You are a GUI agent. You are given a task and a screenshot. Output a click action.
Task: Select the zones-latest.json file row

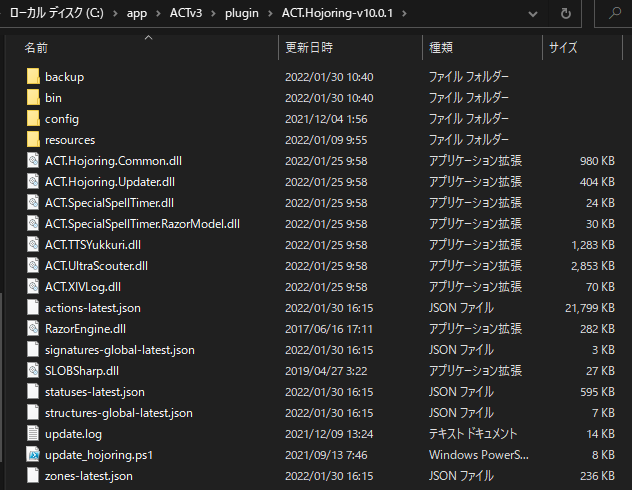click(x=320, y=475)
